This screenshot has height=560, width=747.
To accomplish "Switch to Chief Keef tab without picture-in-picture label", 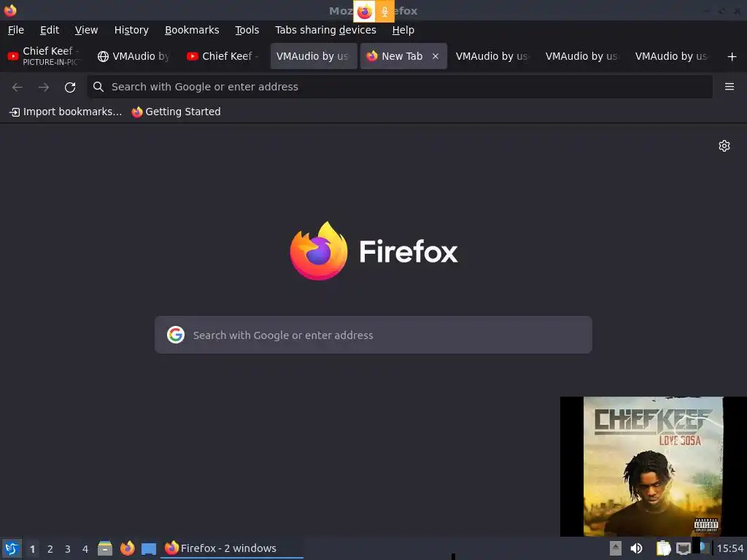I will pyautogui.click(x=223, y=56).
